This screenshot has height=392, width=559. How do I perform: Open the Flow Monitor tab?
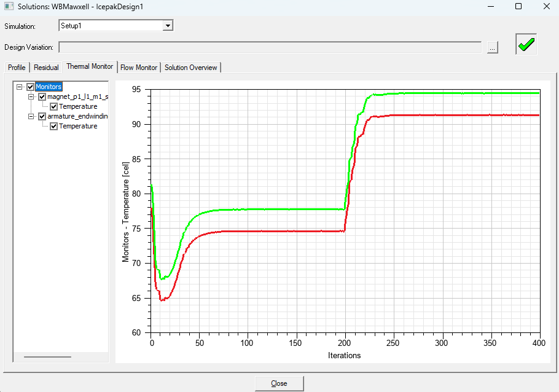pos(139,68)
